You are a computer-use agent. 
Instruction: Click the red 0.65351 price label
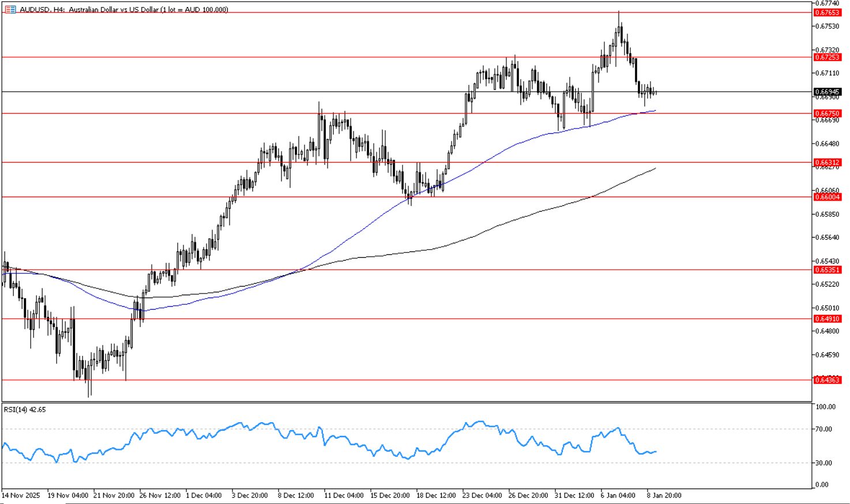827,270
